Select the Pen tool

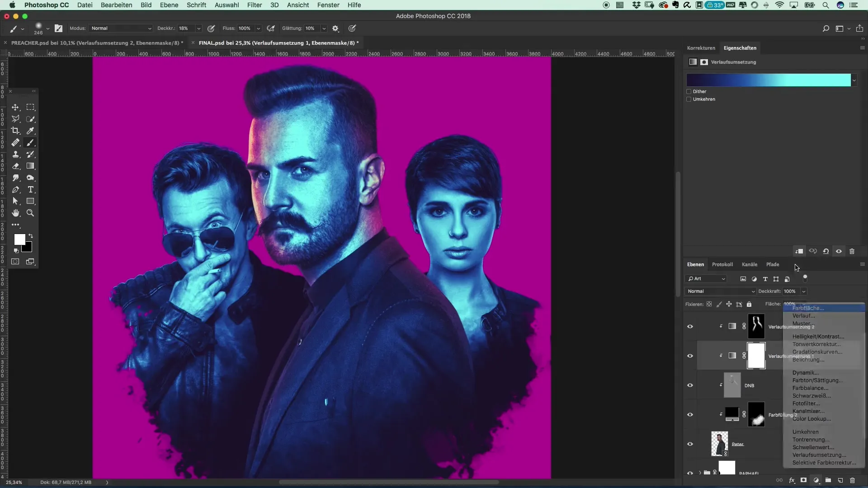coord(15,189)
